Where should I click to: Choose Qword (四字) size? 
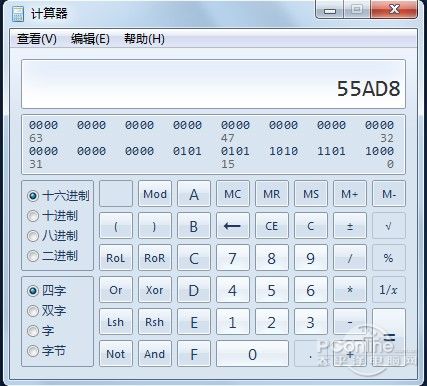pos(47,291)
